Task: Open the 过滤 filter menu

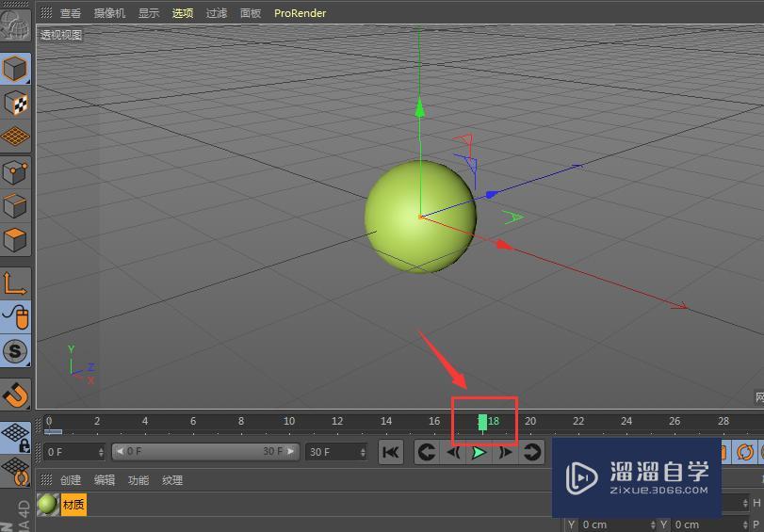Action: [217, 13]
